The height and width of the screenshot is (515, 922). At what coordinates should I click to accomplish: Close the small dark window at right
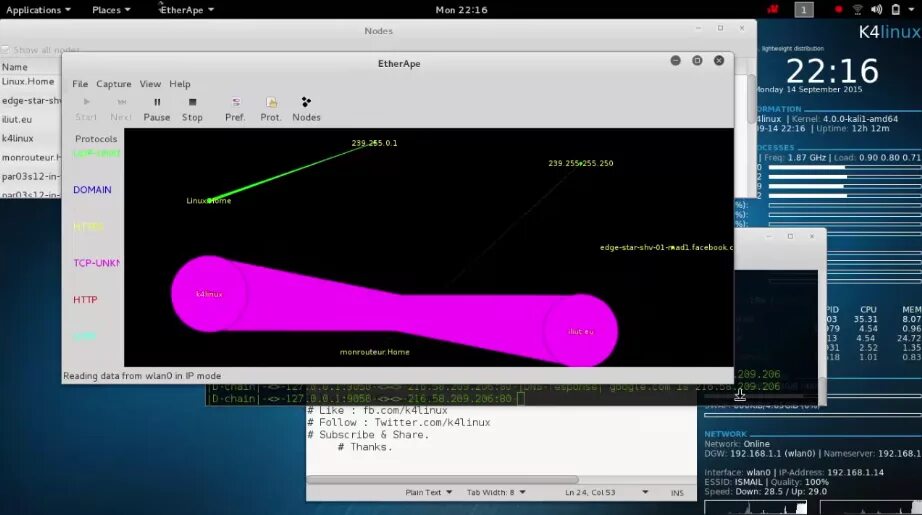tap(812, 236)
